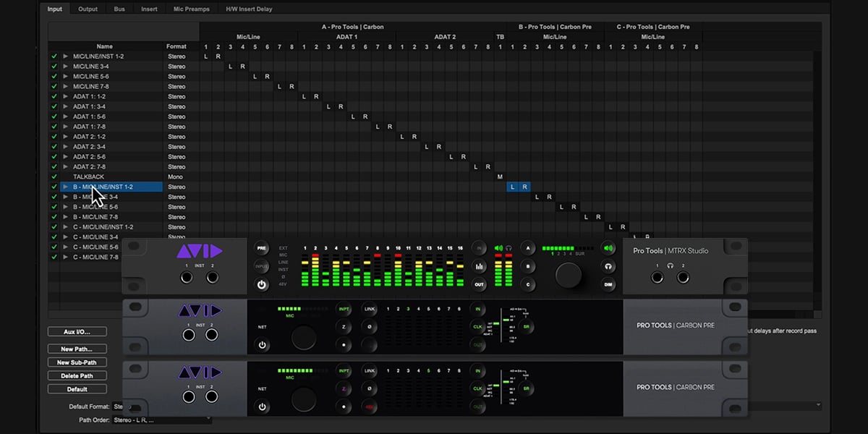Image resolution: width=868 pixels, height=434 pixels.
Task: Uncheck the B - MIC/LINE 7-8 checkbox
Action: click(x=54, y=217)
